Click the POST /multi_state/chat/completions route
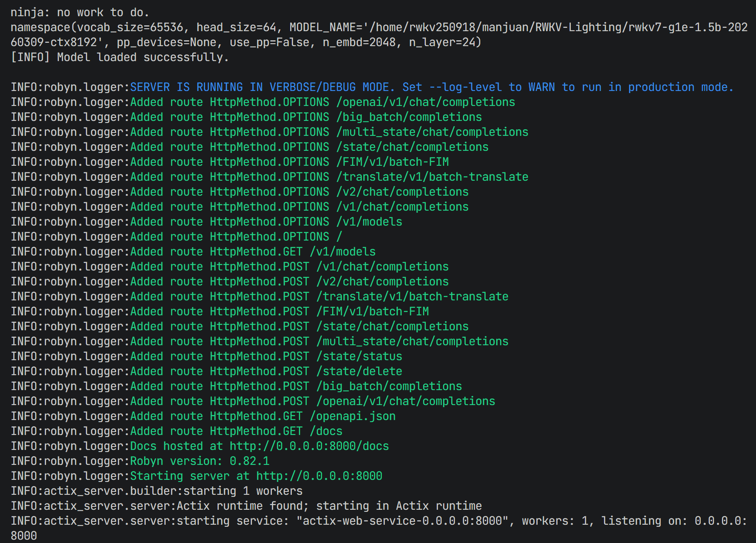Viewport: 756px width, 543px height. (412, 342)
